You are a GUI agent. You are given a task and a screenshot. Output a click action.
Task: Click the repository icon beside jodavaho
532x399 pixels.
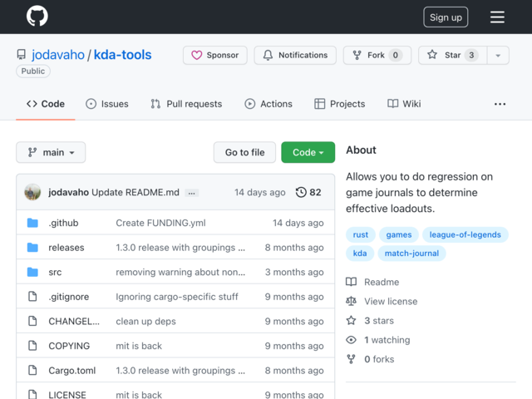(22, 55)
